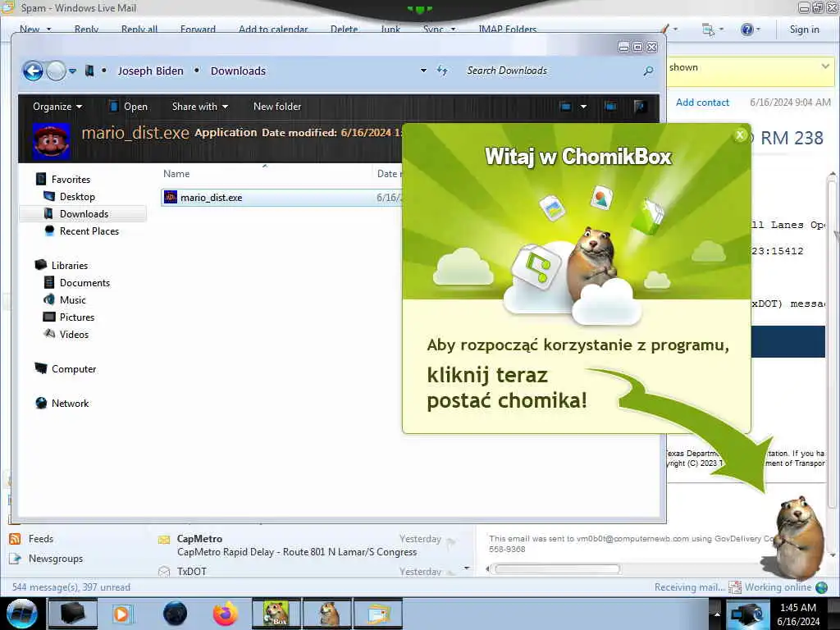Open Pictures library
840x630 pixels.
[76, 317]
